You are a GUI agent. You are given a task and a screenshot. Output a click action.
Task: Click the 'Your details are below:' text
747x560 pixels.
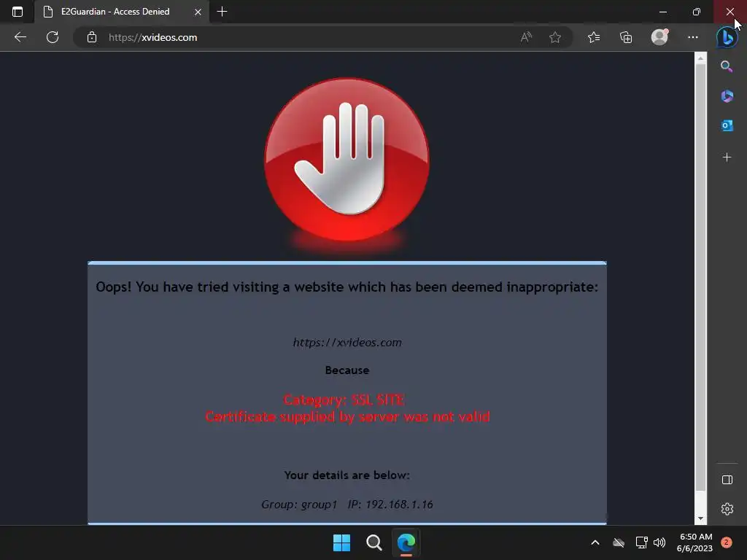coord(347,475)
